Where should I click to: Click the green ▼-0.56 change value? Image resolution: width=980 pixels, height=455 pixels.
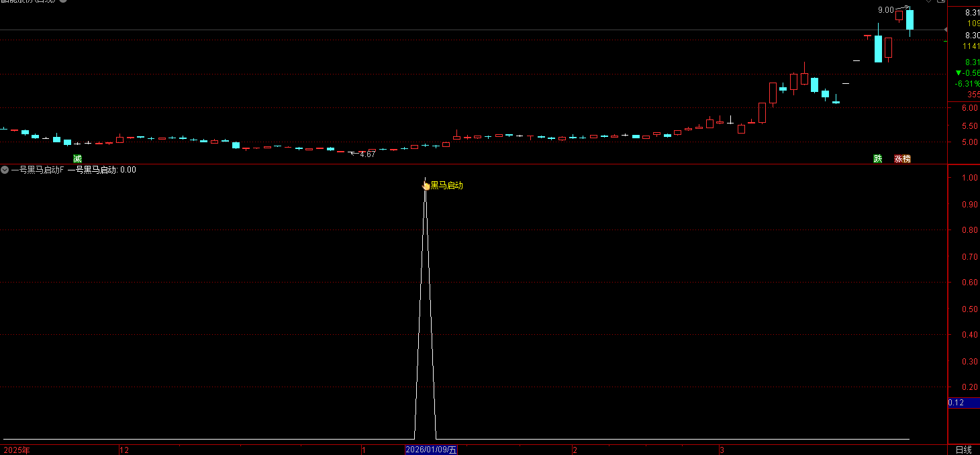coord(967,73)
